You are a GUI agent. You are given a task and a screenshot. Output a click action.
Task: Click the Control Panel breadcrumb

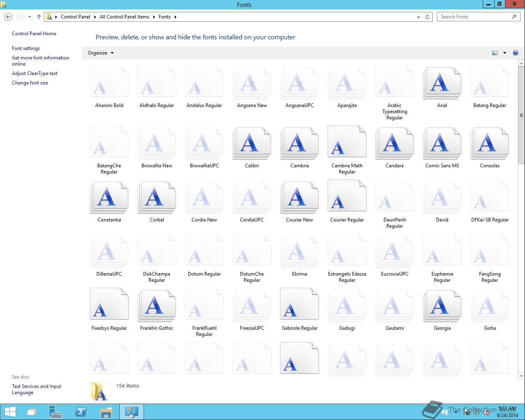(75, 17)
